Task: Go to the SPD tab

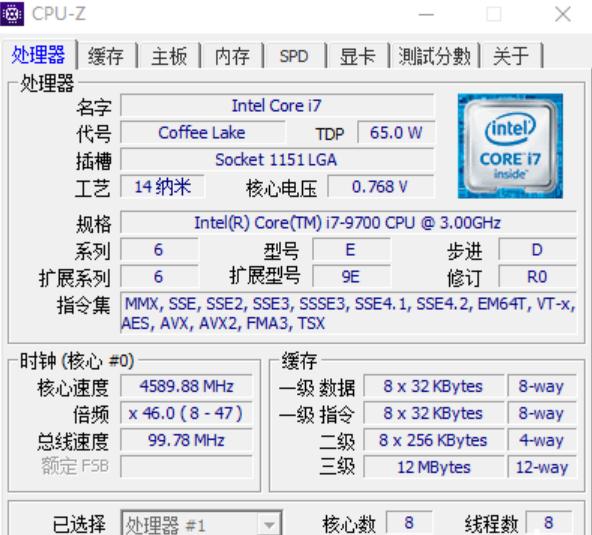Action: point(294,56)
